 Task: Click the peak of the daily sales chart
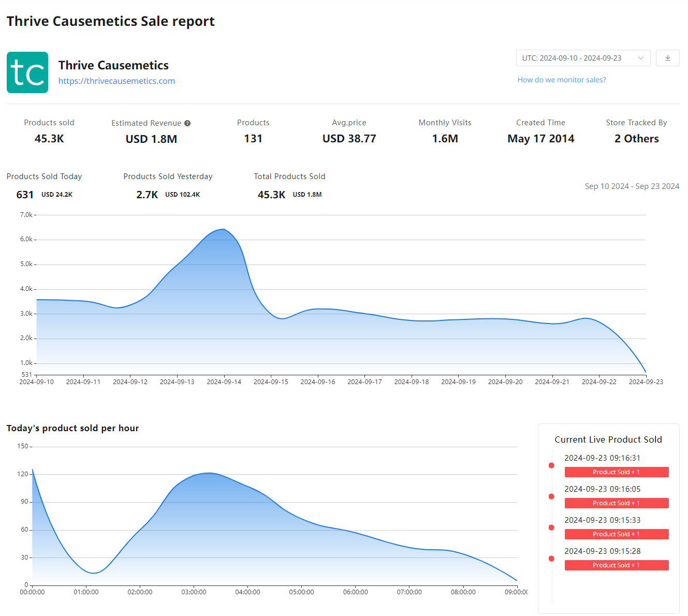[x=223, y=229]
